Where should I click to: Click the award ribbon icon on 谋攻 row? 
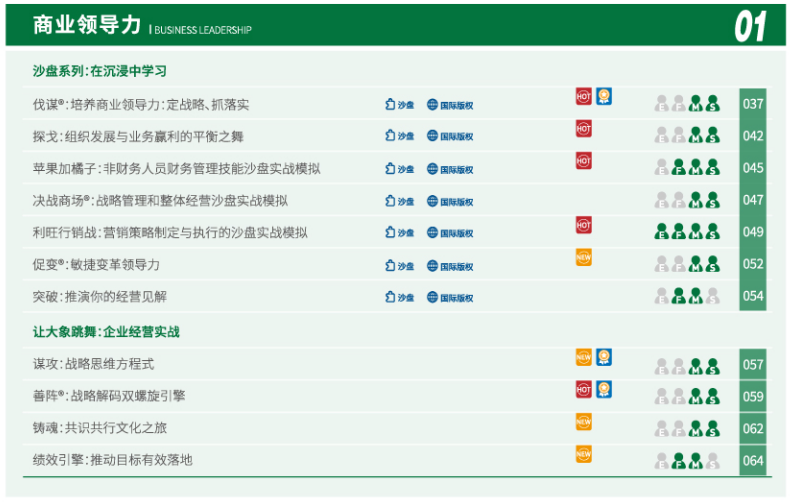[x=604, y=358]
